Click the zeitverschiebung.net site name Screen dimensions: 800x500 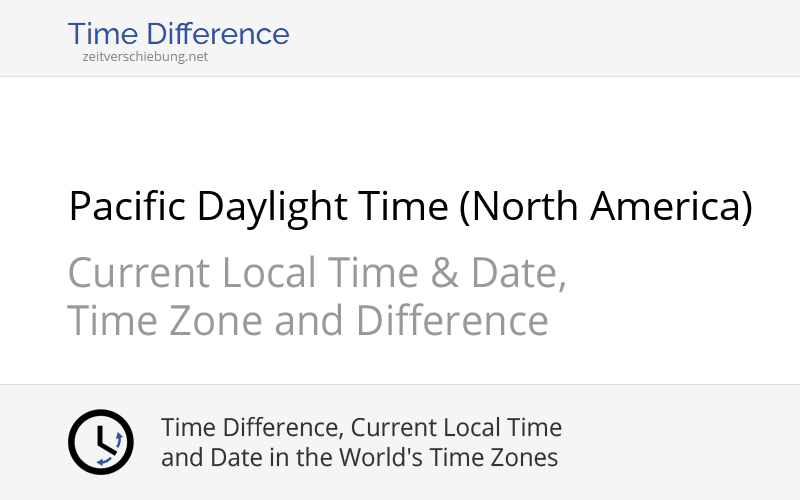click(x=145, y=57)
